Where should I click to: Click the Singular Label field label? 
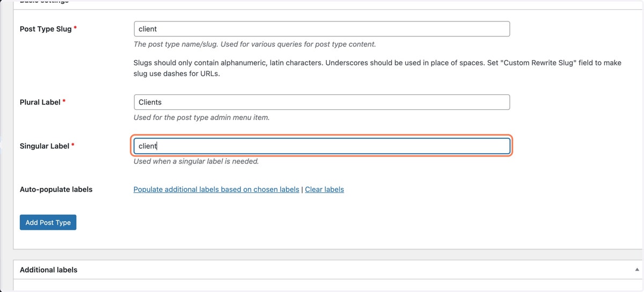click(x=45, y=146)
